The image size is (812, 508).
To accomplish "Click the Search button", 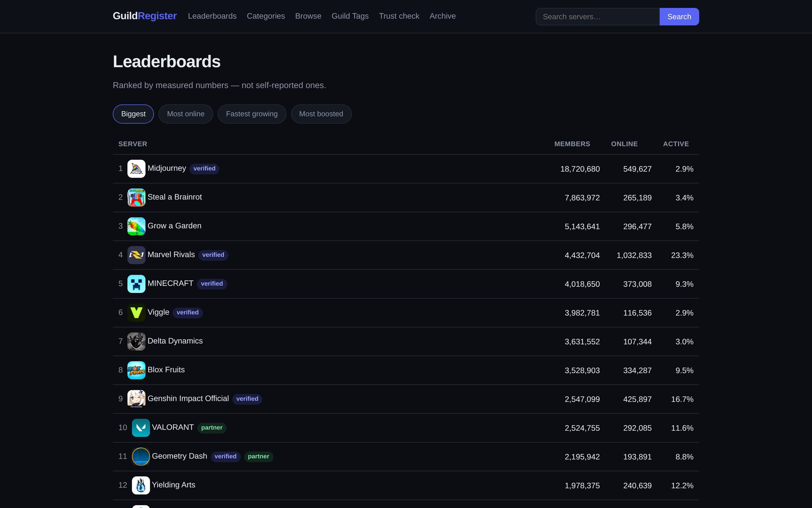I will [679, 16].
